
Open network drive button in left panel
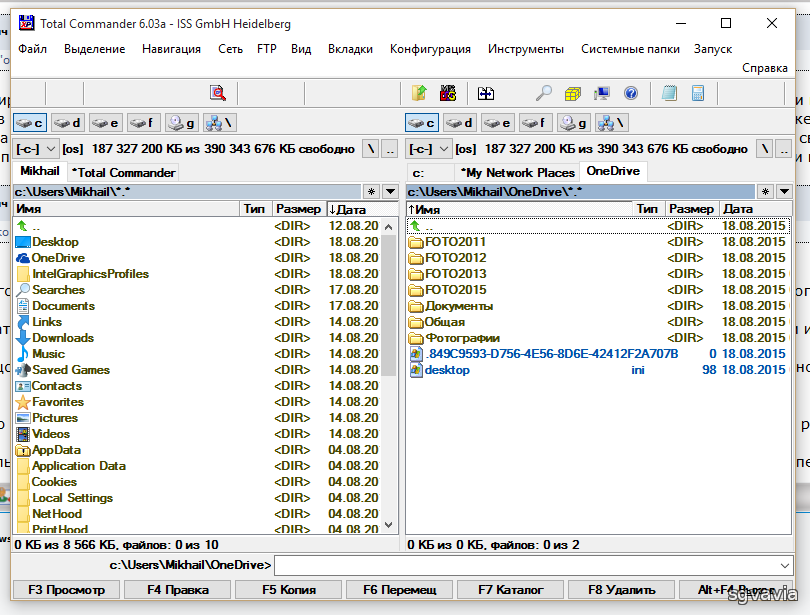click(220, 123)
